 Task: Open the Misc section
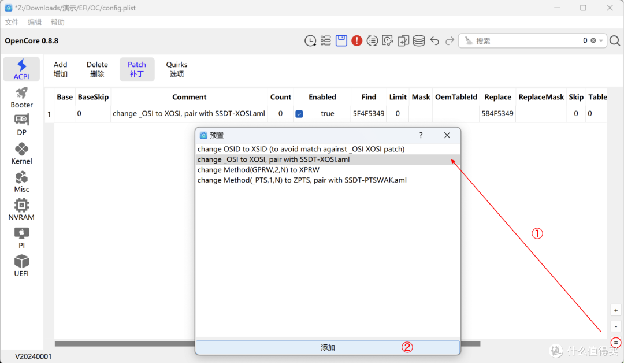(x=21, y=182)
